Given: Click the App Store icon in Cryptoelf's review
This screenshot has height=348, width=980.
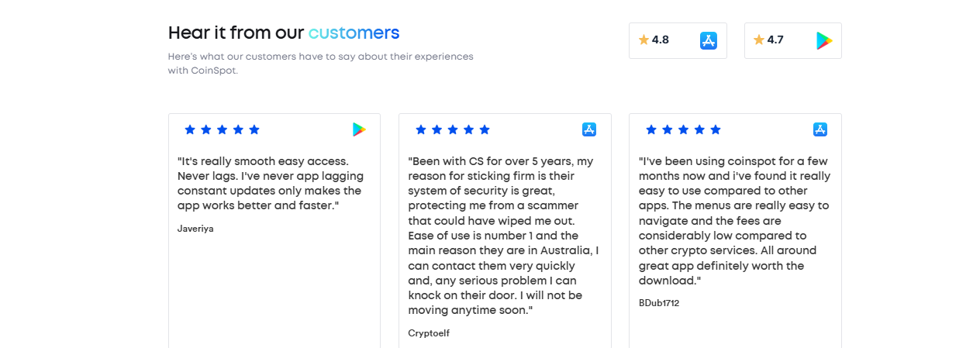Looking at the screenshot, I should click(589, 129).
